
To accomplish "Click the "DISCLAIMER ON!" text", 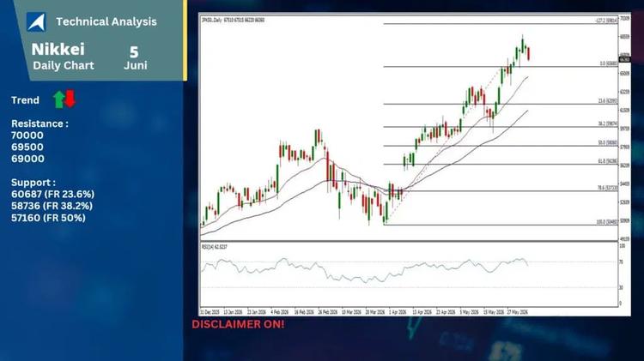I will point(238,324).
